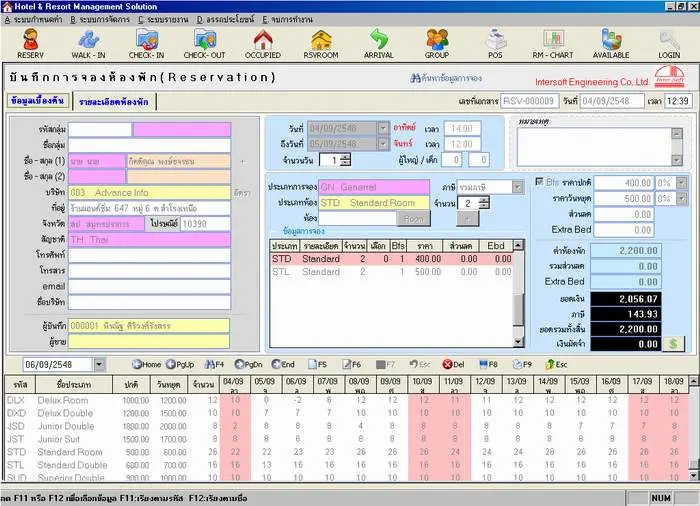Toggle the Bfs breakfast checkbox
The image size is (700, 506).
click(x=539, y=182)
